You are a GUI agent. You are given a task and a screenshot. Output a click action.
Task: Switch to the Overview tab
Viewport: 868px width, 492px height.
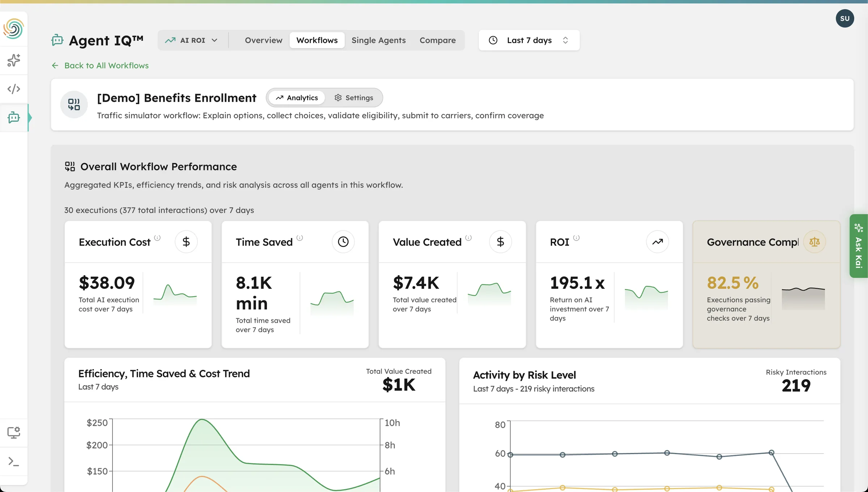click(263, 40)
